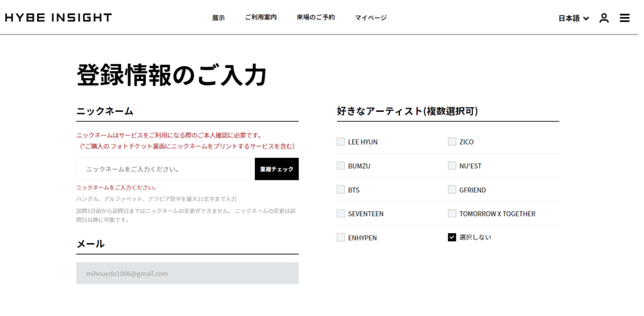Viewport: 644px width, 316px height.
Task: Open the マイページ menu item
Action: point(371,18)
